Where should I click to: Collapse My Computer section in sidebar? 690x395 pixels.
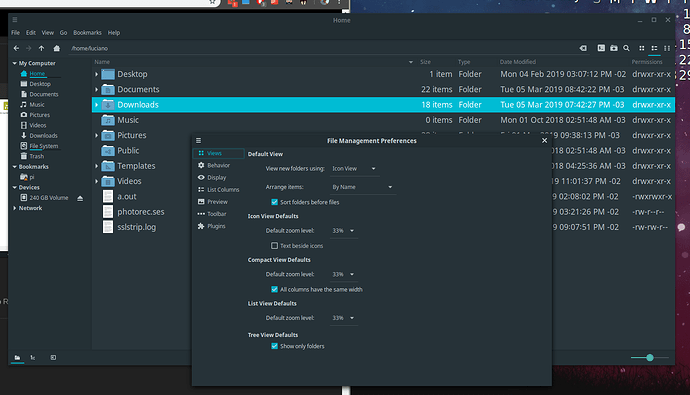(15, 63)
